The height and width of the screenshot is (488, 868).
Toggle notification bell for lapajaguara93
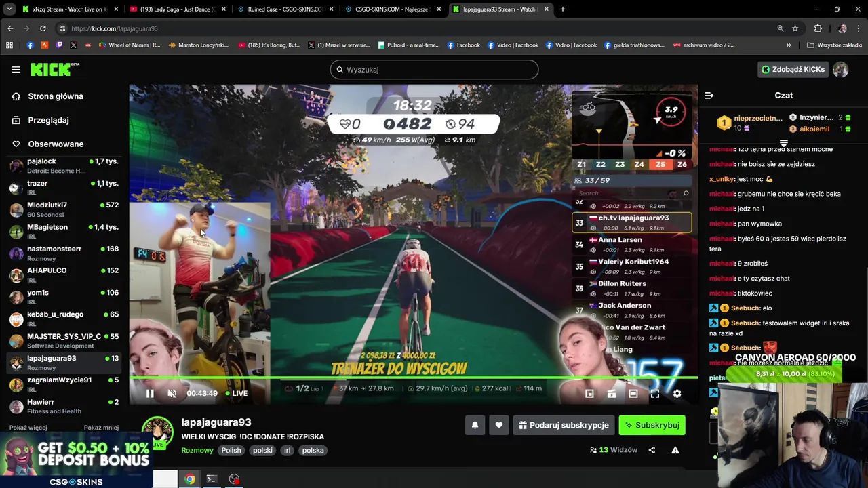point(475,425)
